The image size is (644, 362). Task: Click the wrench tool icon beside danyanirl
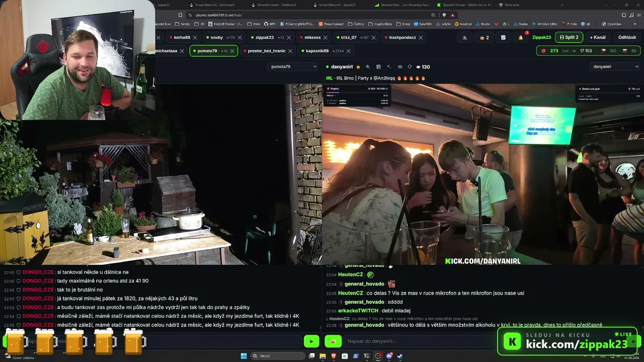click(389, 67)
